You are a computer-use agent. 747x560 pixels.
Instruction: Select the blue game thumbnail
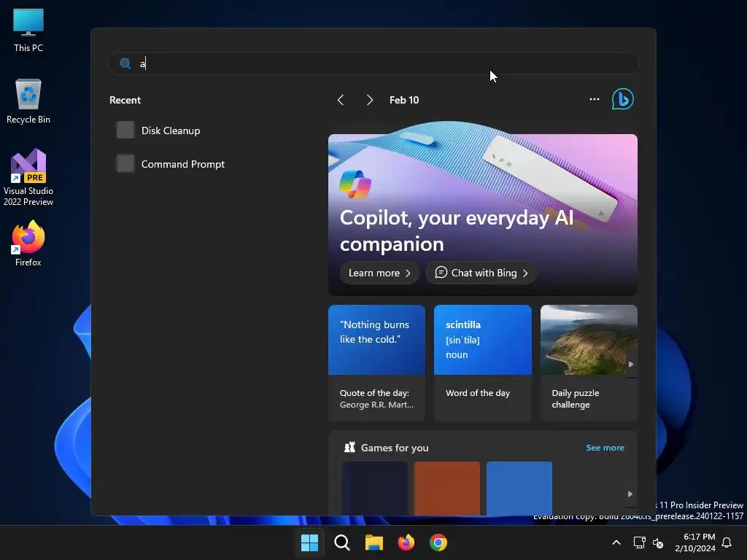pyautogui.click(x=519, y=488)
